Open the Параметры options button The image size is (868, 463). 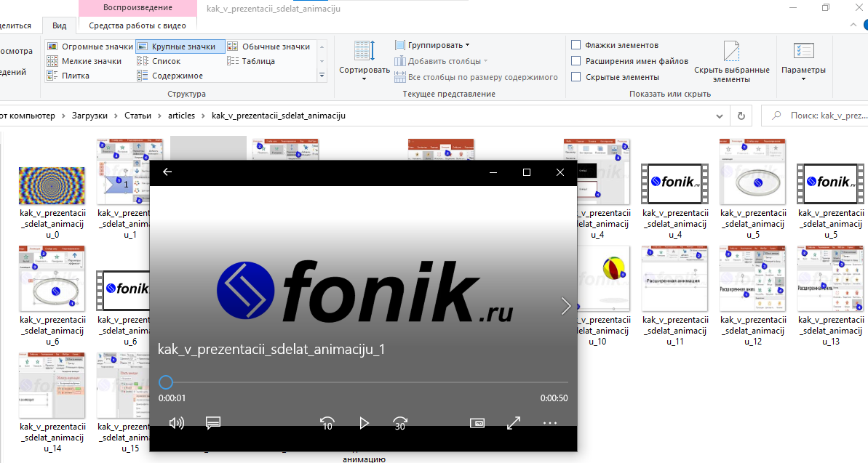click(803, 61)
